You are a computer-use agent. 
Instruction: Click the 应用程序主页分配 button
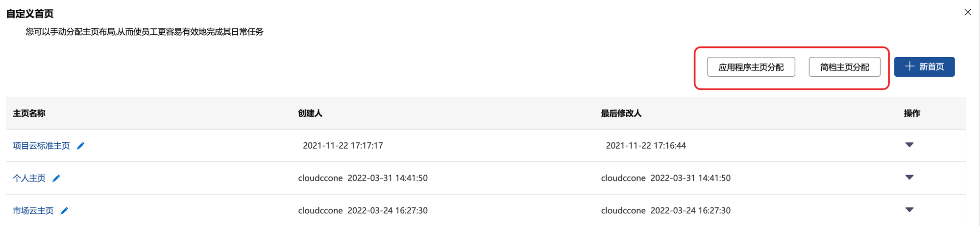click(x=751, y=67)
